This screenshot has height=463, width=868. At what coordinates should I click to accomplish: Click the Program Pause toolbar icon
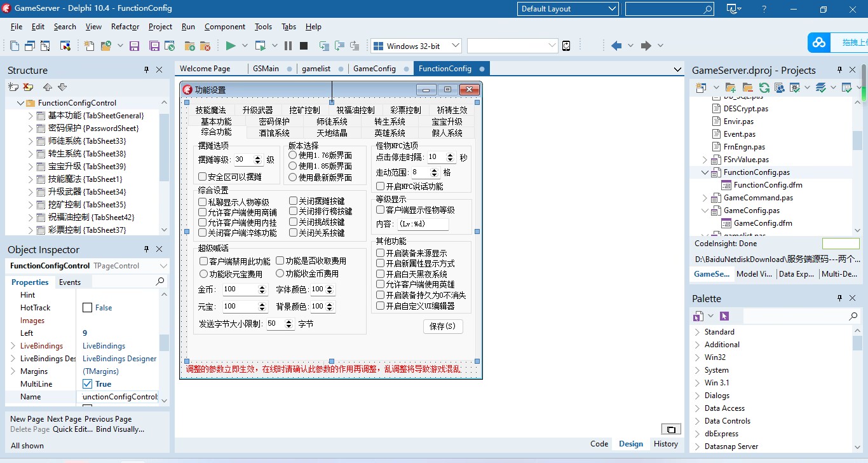(288, 46)
